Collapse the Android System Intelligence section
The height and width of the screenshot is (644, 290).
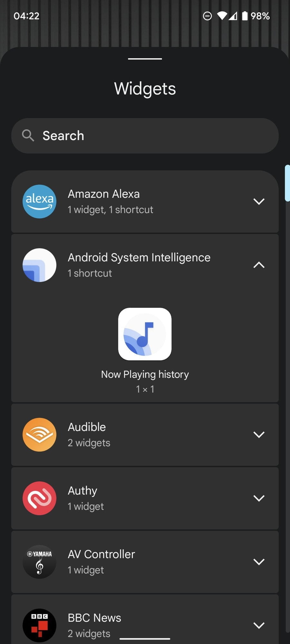pyautogui.click(x=259, y=265)
